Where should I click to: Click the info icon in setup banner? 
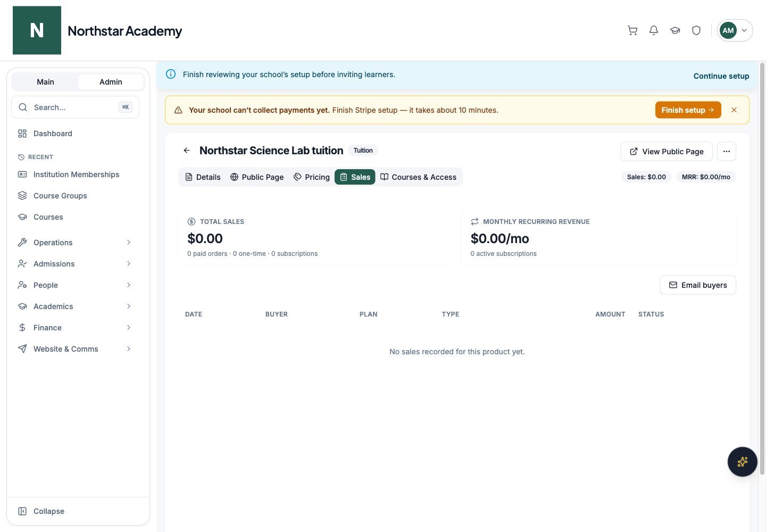[171, 74]
